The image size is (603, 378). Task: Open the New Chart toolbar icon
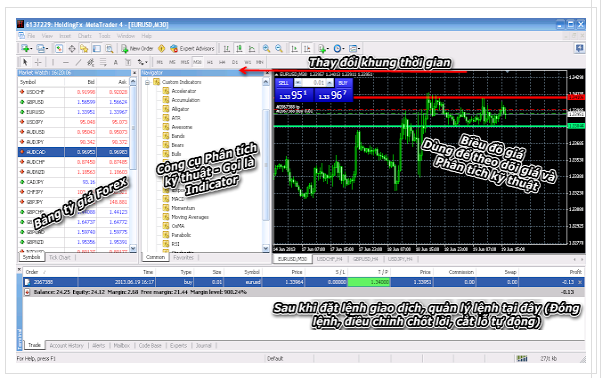point(26,48)
